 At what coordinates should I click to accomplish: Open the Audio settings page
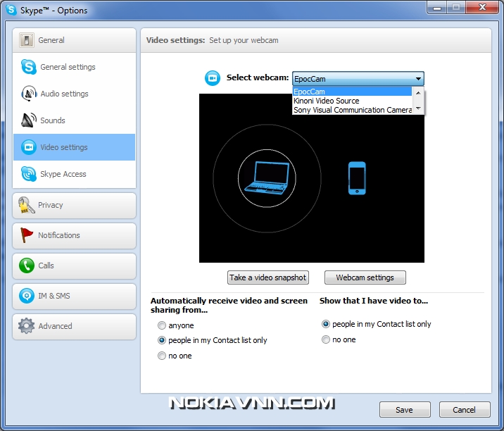(x=74, y=94)
